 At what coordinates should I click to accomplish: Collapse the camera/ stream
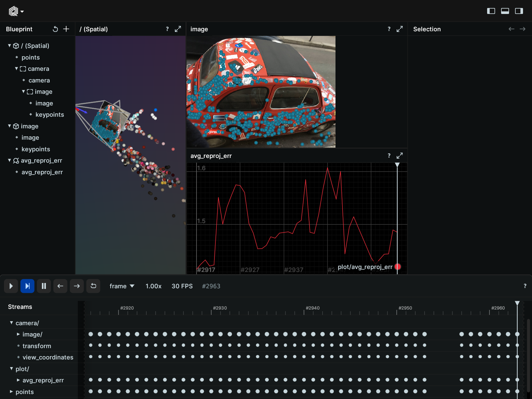[x=12, y=323]
